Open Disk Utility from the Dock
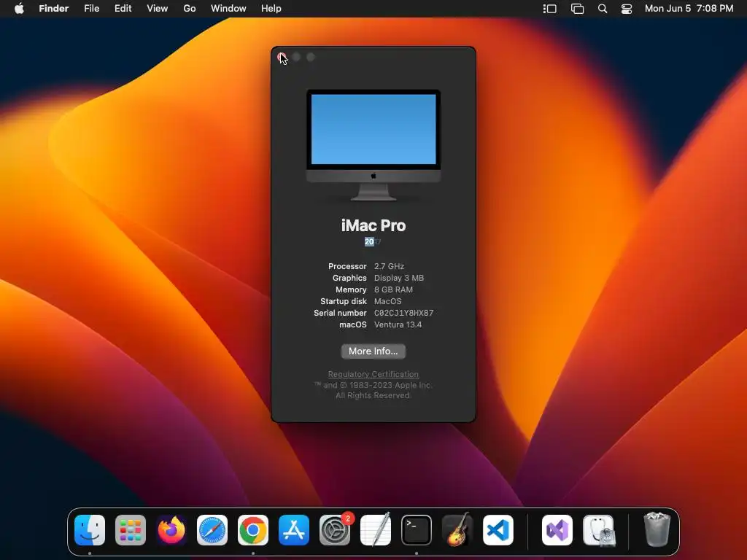 click(598, 530)
